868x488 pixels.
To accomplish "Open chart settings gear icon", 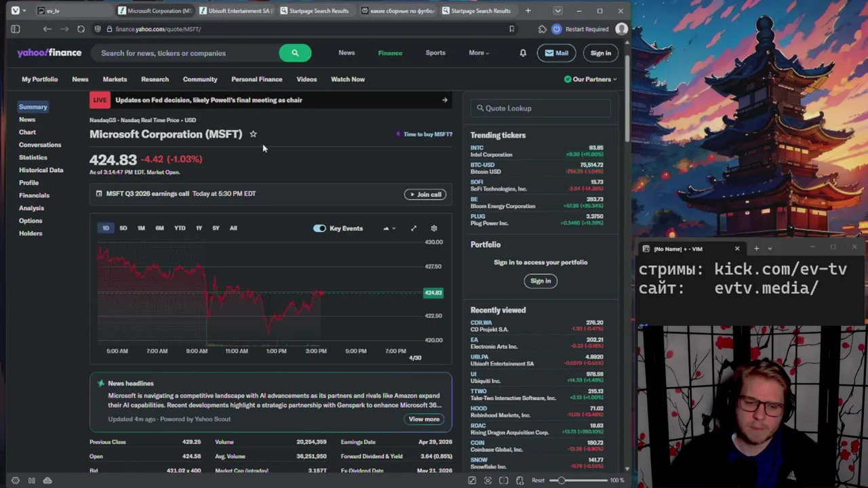I will [x=434, y=228].
